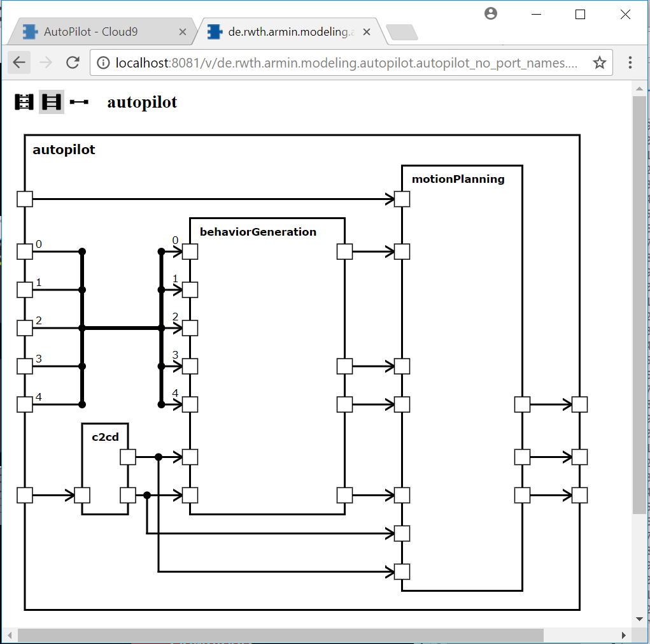Click the forward navigation arrow

(46, 62)
